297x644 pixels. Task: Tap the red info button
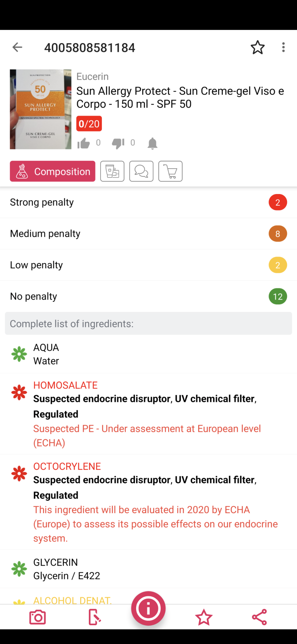click(148, 608)
